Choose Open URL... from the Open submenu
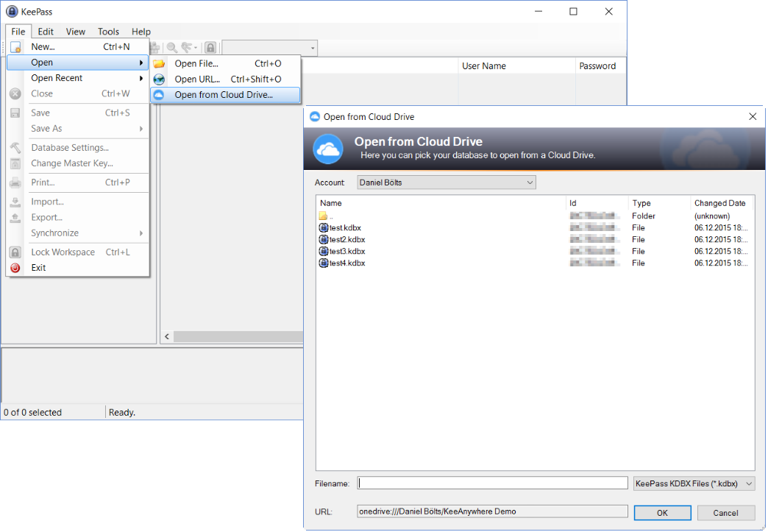 click(x=225, y=79)
